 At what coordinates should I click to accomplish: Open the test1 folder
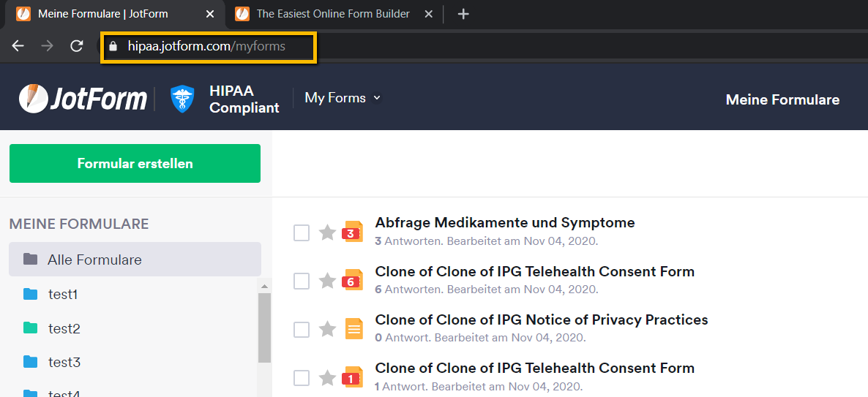tap(62, 295)
